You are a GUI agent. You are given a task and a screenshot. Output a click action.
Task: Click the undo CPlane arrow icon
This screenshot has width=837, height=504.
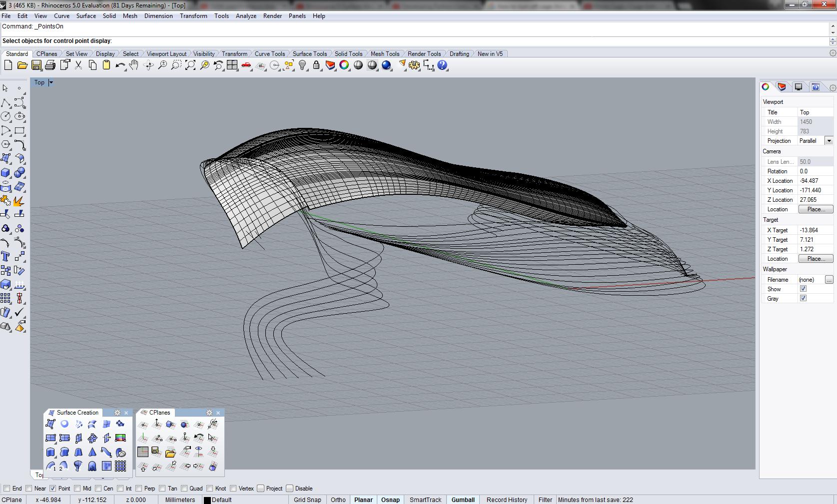pyautogui.click(x=198, y=438)
